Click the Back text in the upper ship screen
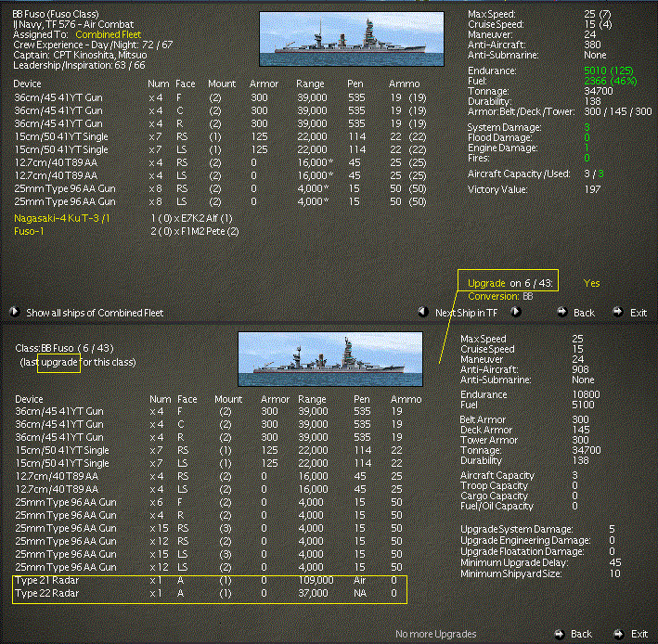The height and width of the screenshot is (644, 658). pyautogui.click(x=584, y=313)
